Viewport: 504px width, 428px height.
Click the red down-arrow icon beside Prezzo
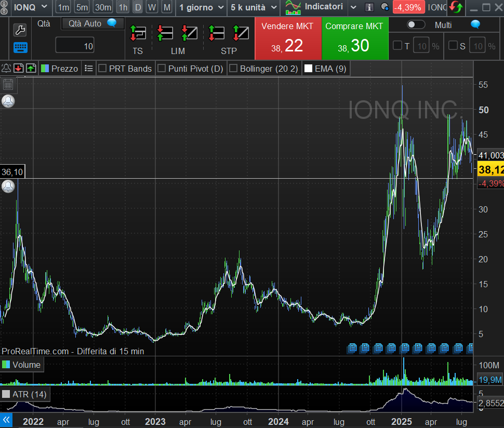click(19, 68)
